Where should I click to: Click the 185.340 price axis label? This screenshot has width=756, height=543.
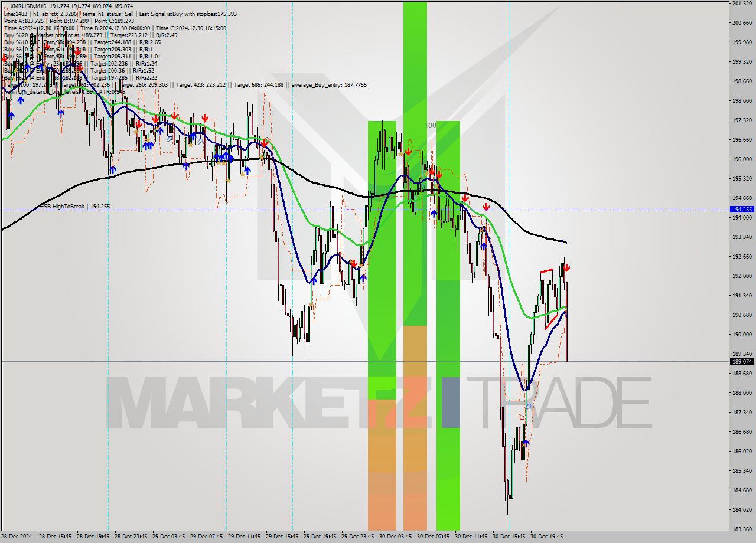[x=741, y=471]
